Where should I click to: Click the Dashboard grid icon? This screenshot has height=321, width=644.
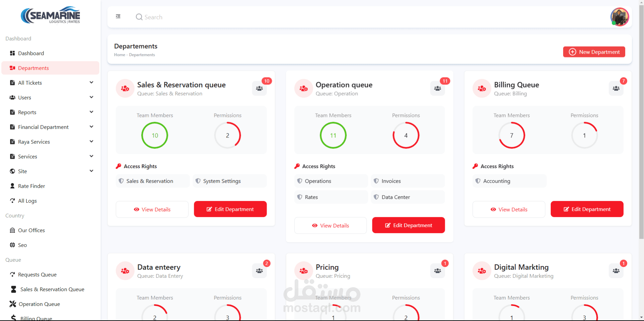tap(12, 53)
